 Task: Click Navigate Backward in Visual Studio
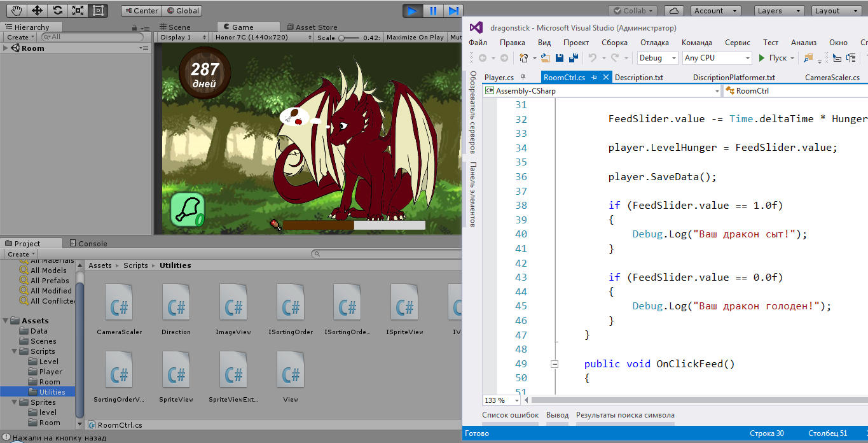[483, 58]
